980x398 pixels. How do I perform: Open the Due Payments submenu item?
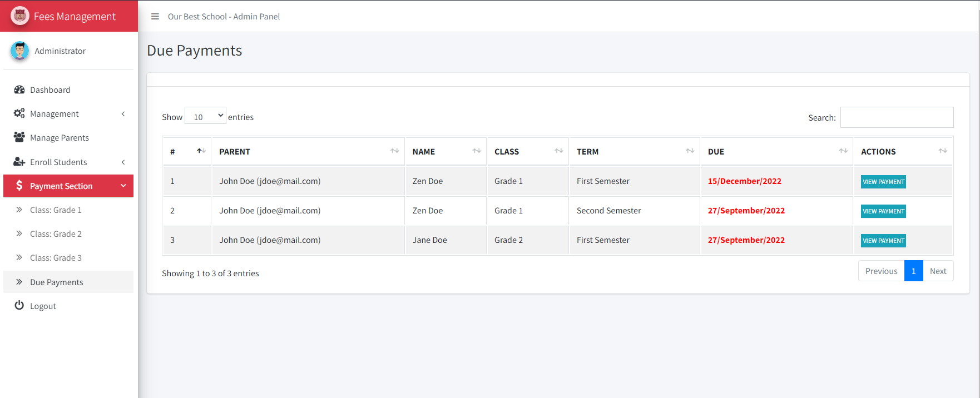[68, 282]
